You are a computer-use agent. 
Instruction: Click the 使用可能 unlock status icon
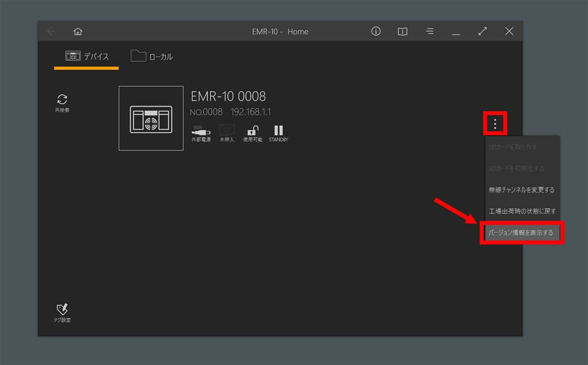[x=253, y=131]
